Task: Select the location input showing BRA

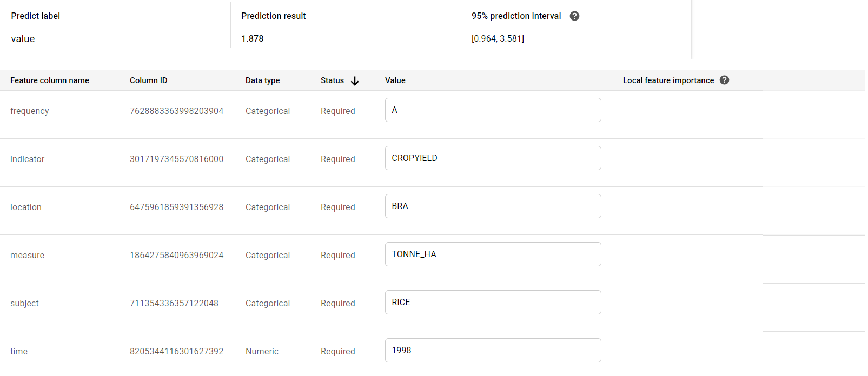Action: tap(493, 206)
